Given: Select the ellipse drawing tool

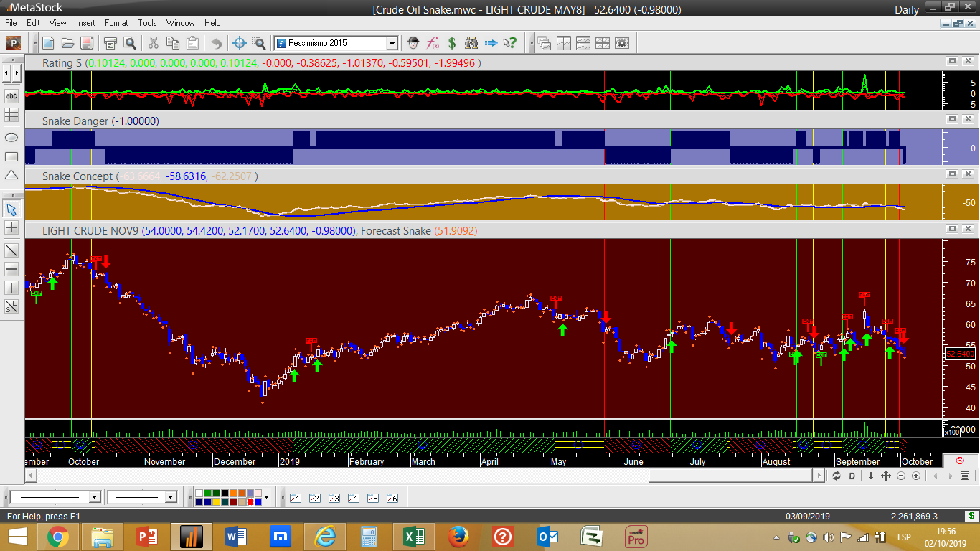Looking at the screenshot, I should click(11, 137).
